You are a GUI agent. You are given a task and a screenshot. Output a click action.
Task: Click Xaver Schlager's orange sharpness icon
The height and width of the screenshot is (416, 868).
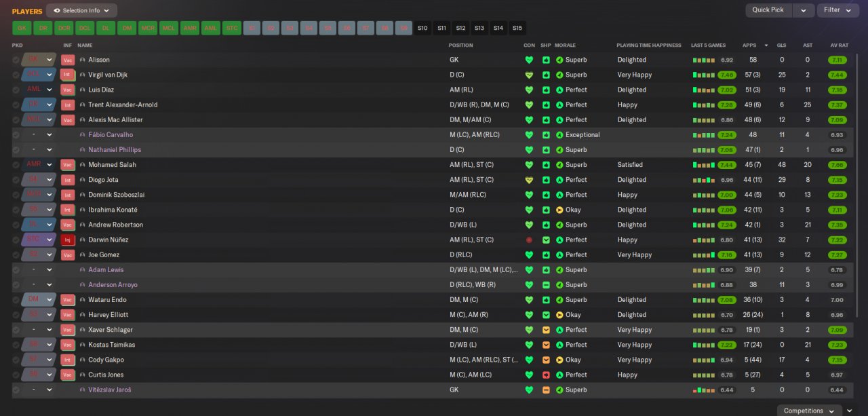click(546, 330)
